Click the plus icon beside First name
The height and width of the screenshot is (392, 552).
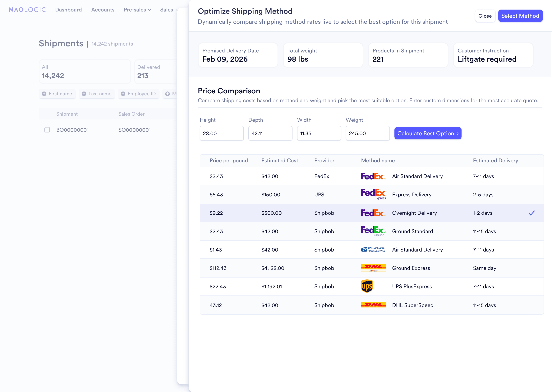point(44,94)
